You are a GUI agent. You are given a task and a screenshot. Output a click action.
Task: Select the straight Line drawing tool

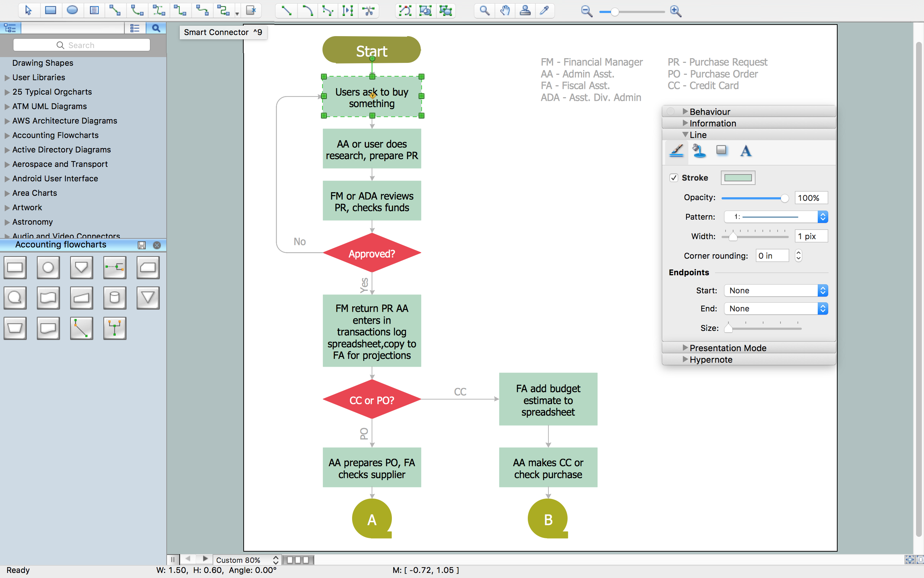coord(286,10)
